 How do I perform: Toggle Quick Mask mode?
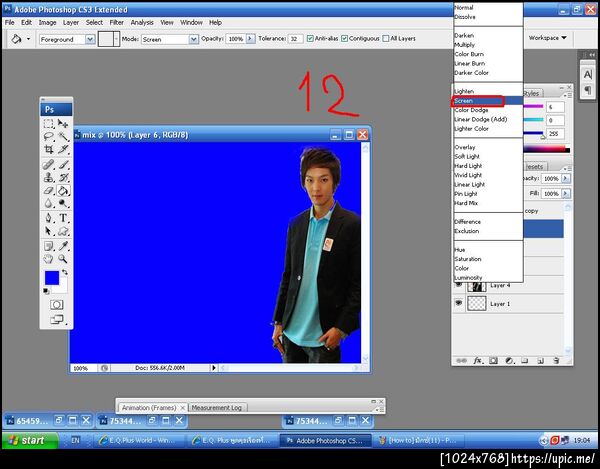57,305
